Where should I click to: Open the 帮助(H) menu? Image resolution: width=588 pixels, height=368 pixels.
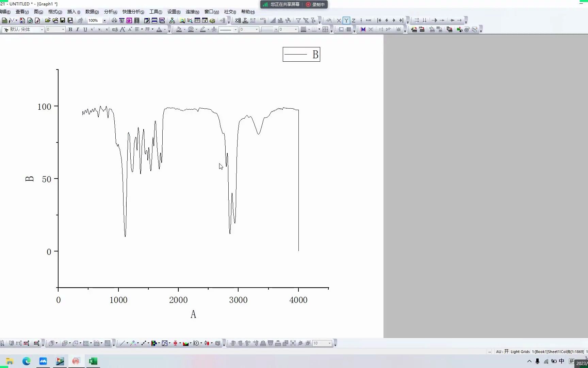click(x=248, y=12)
